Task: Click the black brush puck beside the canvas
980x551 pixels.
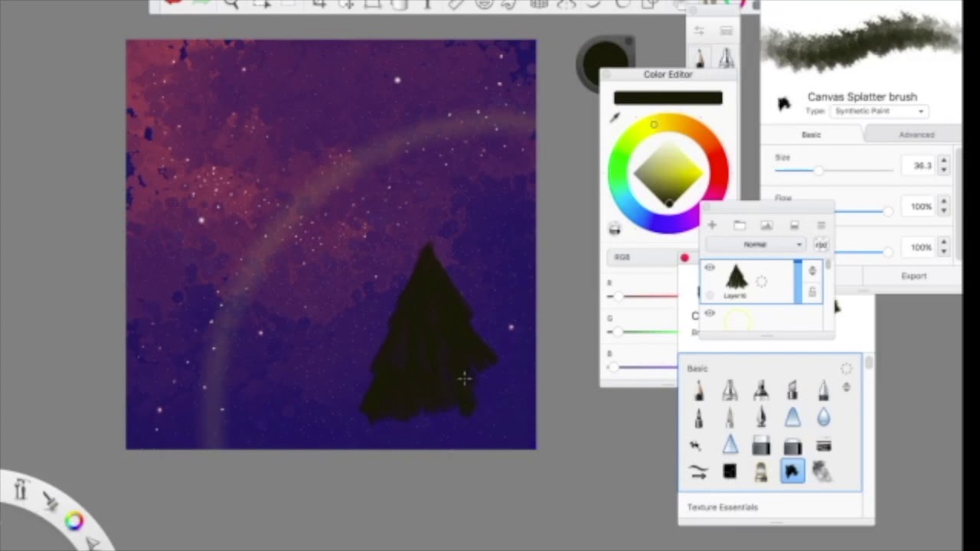Action: point(605,61)
